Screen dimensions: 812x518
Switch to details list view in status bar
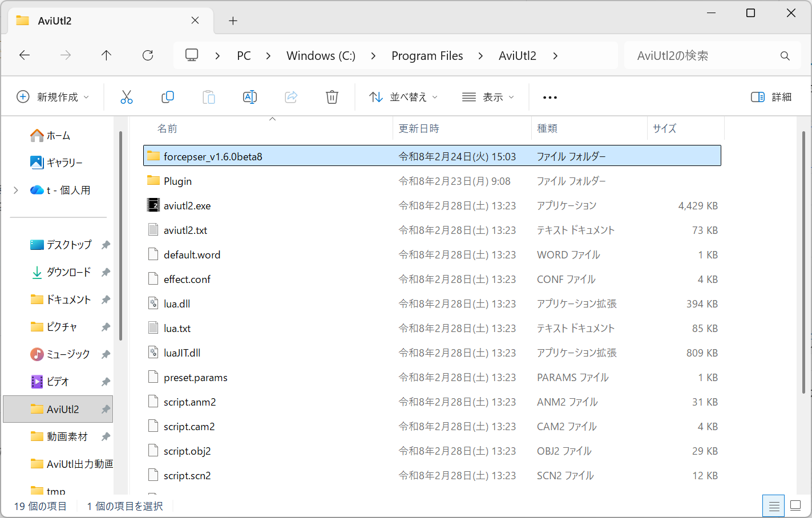774,505
